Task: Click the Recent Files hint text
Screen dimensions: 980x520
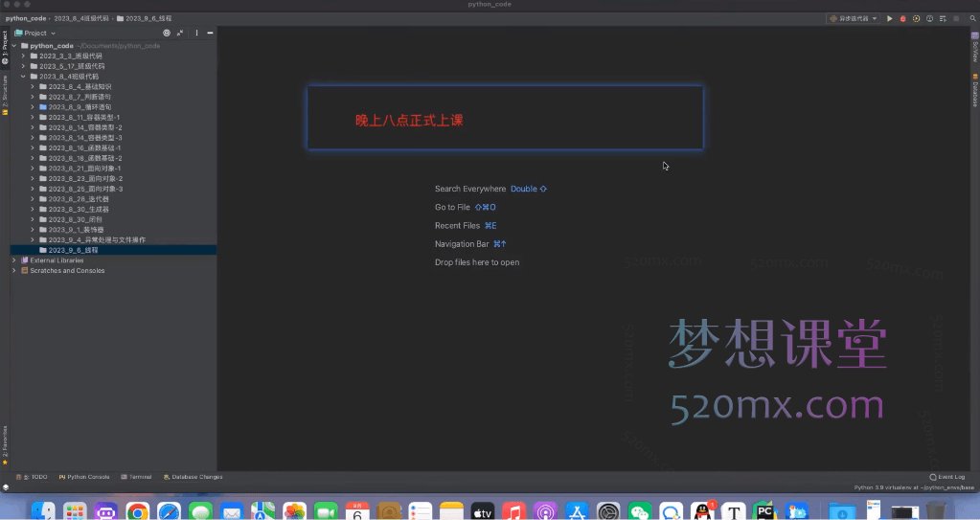Action: pos(458,226)
